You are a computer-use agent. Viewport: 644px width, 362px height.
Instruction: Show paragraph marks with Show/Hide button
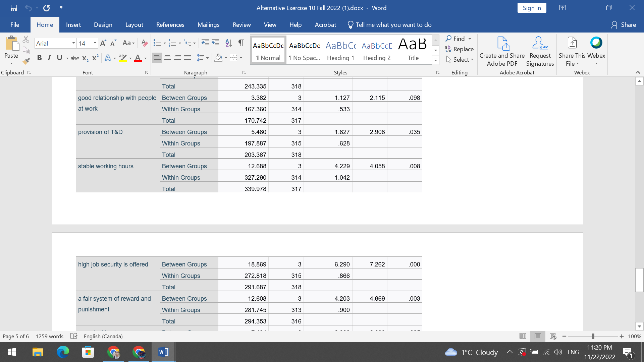tap(240, 43)
